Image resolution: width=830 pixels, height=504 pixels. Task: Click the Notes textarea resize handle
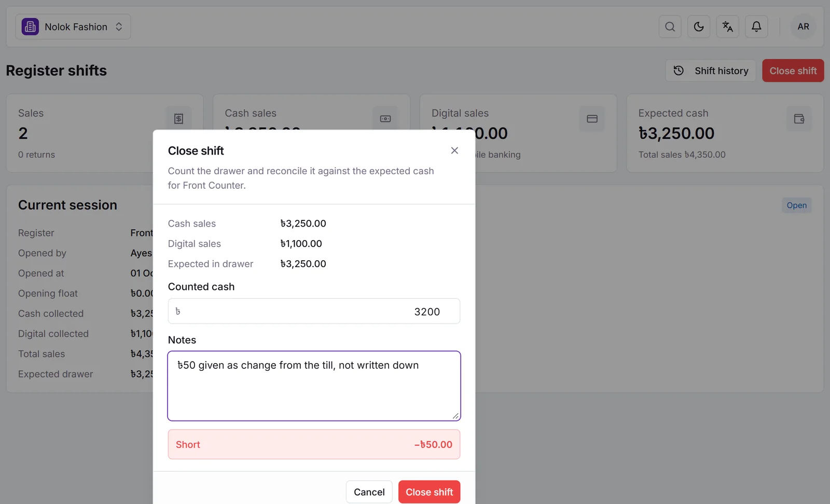(455, 415)
